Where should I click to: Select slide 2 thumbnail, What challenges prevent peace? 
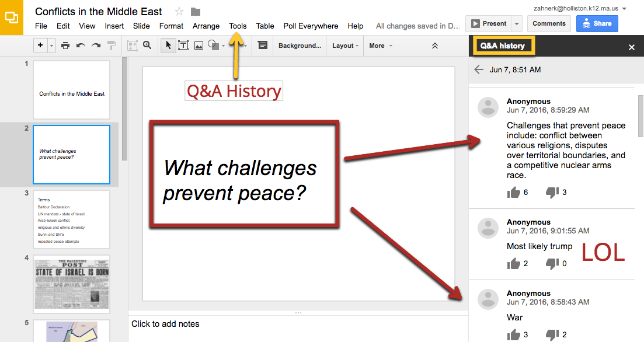pyautogui.click(x=71, y=155)
